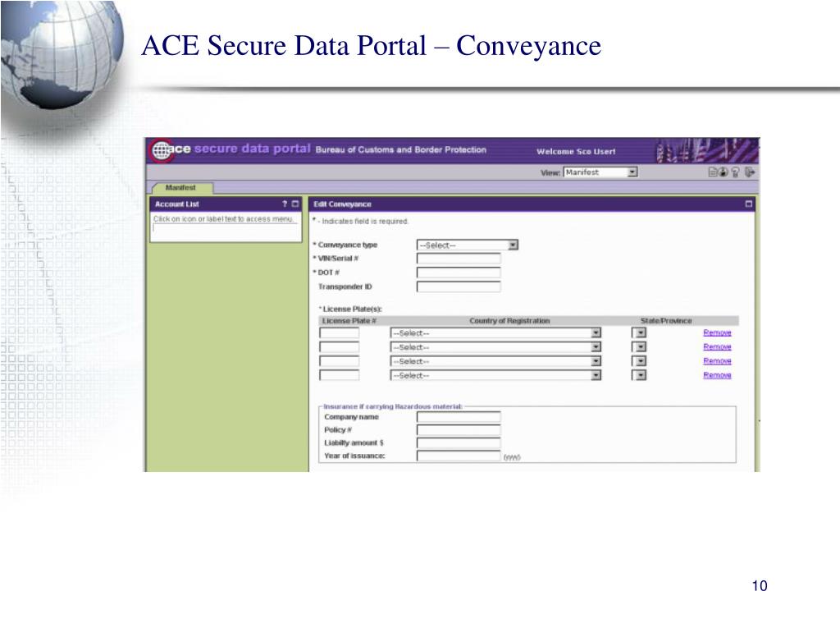Click 'Click on icon or label text' hint
This screenshot has height=628, width=840.
(223, 219)
